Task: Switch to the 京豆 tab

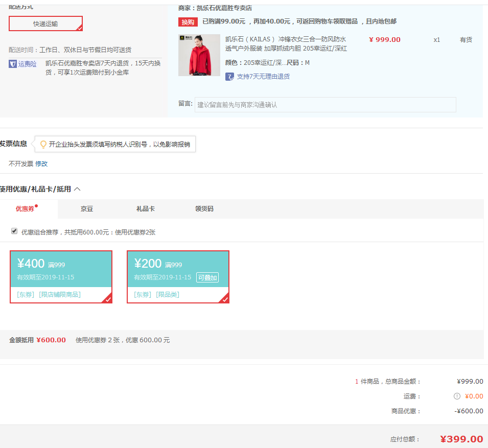Action: coord(87,209)
